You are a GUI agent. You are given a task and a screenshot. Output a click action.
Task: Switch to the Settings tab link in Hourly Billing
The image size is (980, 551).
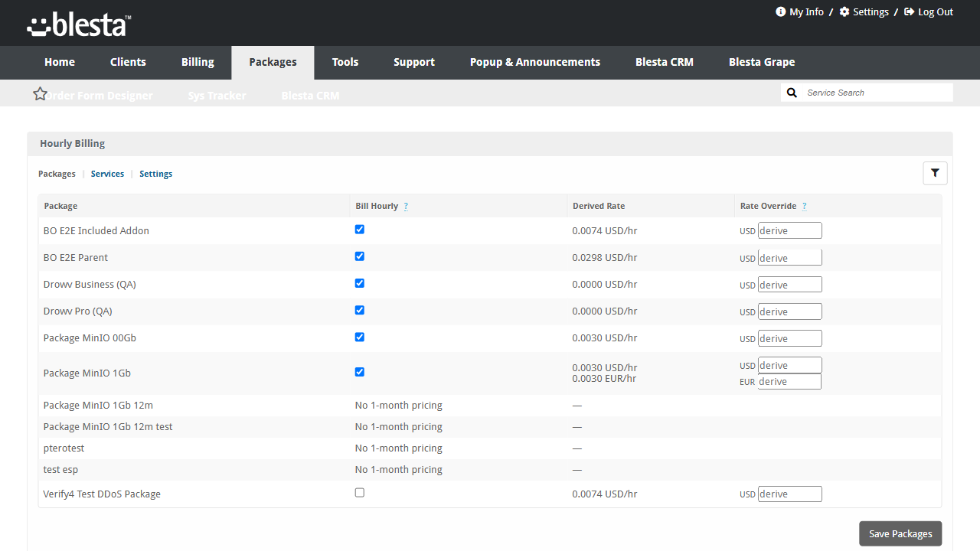tap(155, 174)
